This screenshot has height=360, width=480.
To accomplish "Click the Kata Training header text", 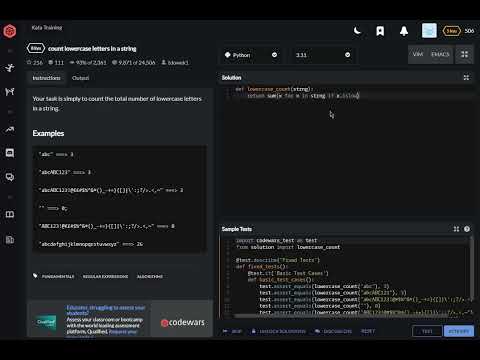I will tap(47, 28).
